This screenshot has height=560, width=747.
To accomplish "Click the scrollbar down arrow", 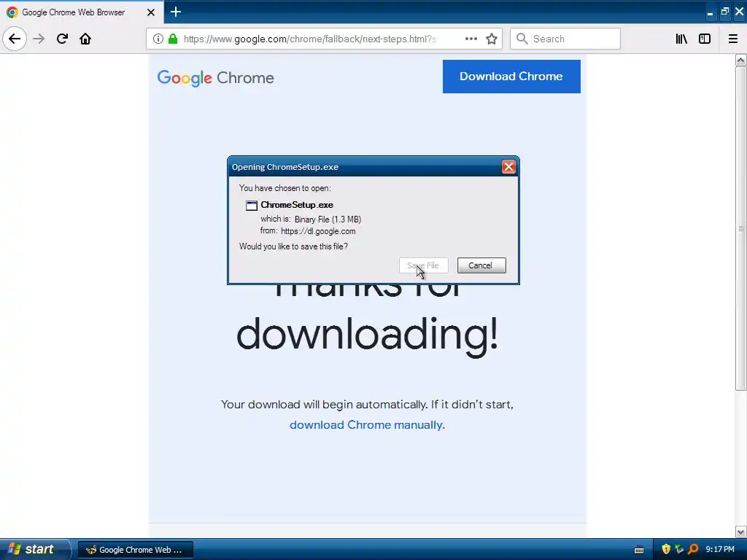I will coord(740,532).
